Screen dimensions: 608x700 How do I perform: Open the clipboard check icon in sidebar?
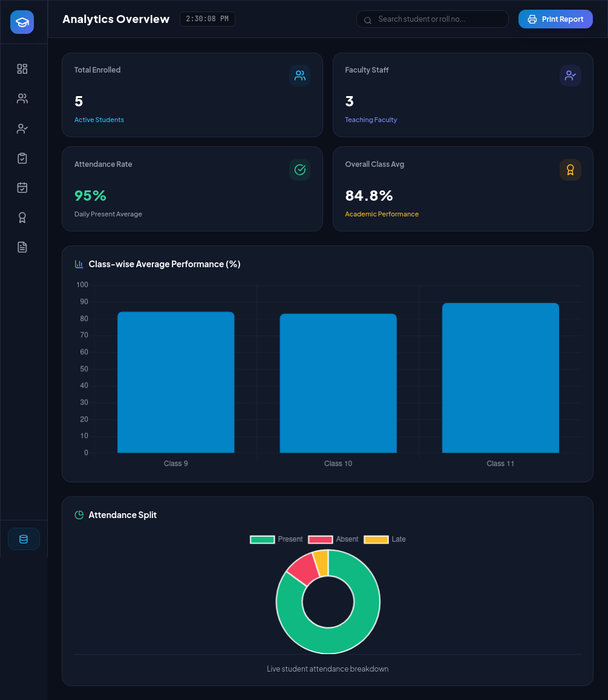22,158
